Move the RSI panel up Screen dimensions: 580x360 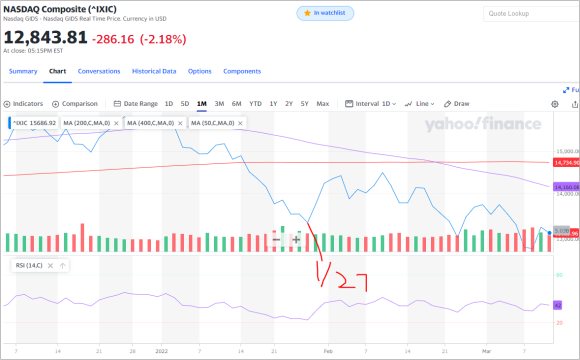[x=63, y=266]
